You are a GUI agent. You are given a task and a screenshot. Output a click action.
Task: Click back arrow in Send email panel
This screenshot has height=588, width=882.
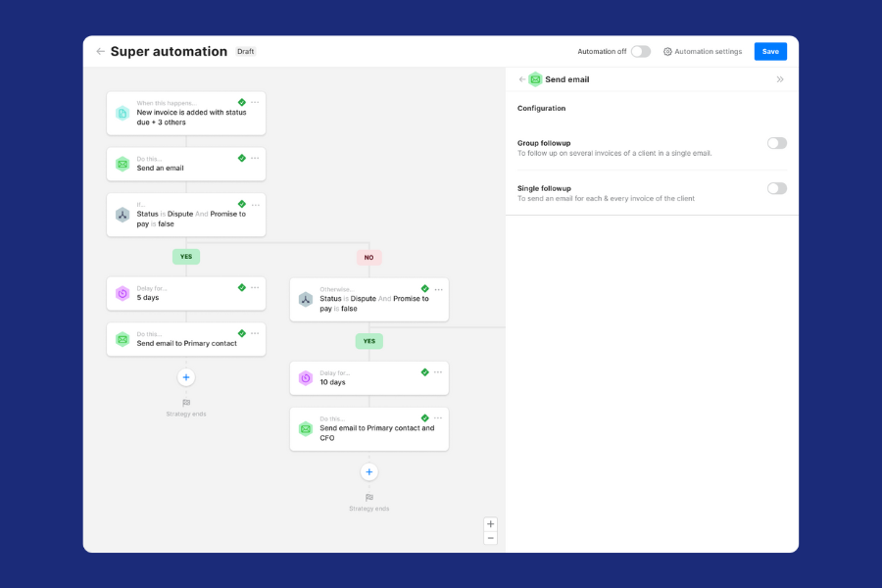[522, 79]
